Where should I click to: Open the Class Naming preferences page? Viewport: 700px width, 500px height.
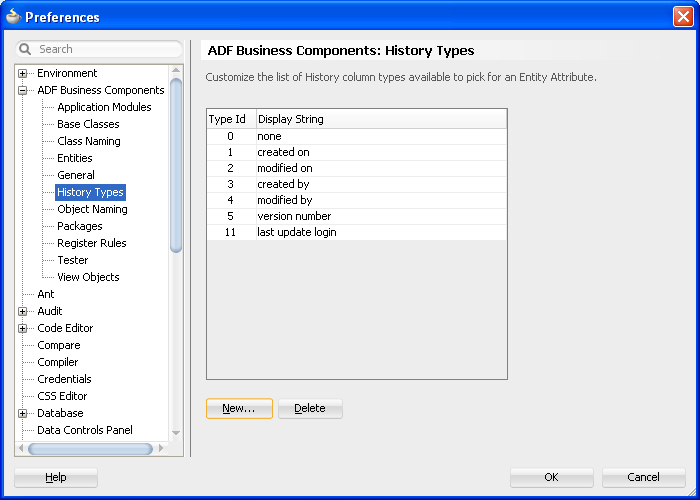[89, 141]
